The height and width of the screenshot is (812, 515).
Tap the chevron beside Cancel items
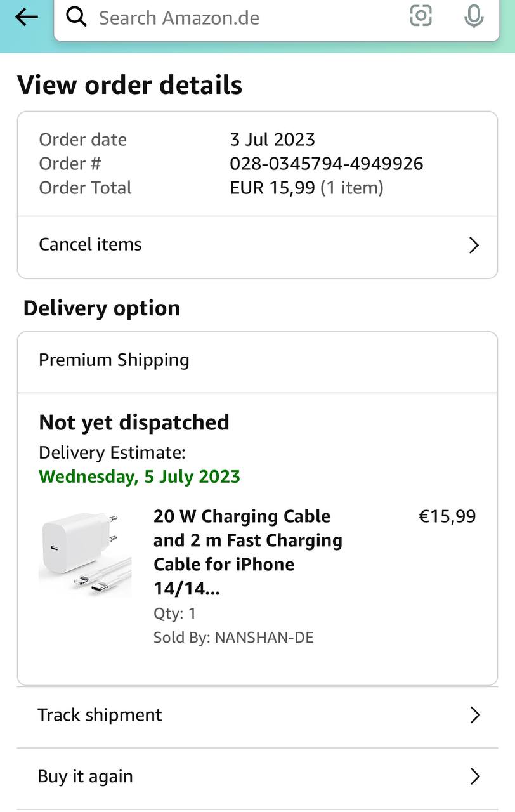click(x=474, y=246)
